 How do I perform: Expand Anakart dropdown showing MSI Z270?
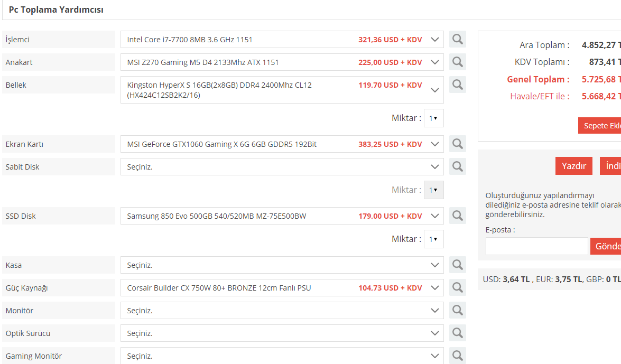tap(282, 62)
